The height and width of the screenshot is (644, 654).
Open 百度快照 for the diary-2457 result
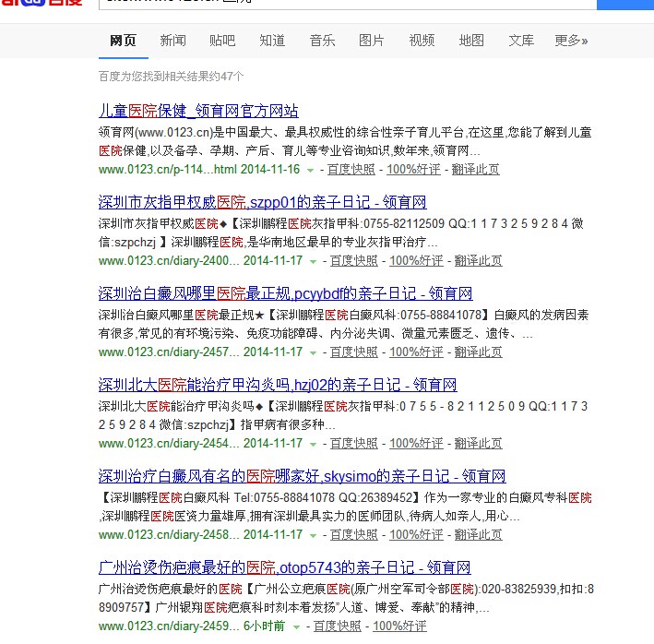point(354,352)
